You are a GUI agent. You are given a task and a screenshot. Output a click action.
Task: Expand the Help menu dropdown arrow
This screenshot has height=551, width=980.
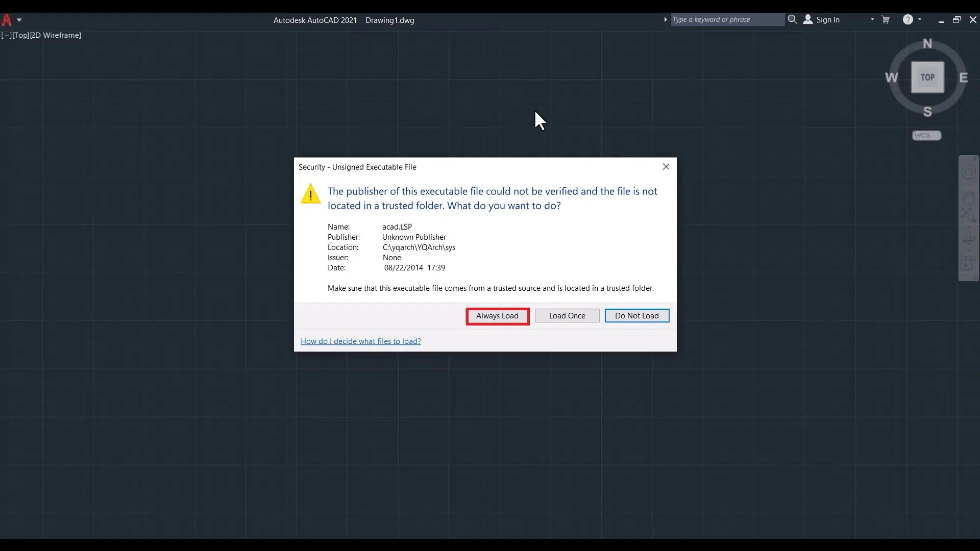(x=920, y=19)
